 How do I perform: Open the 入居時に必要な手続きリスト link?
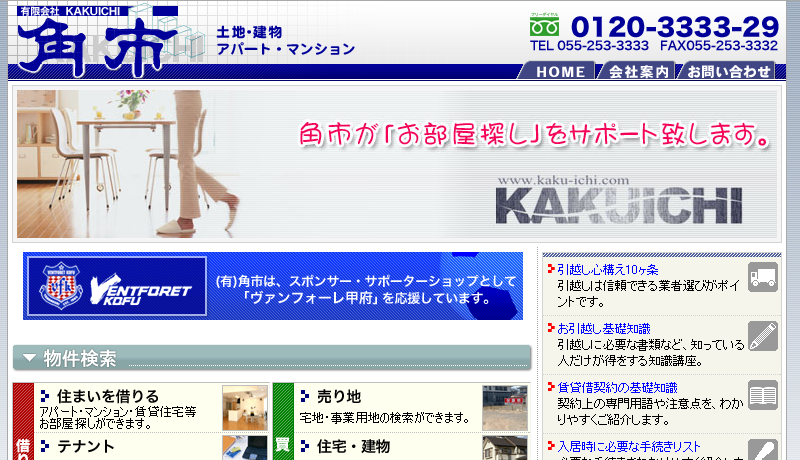pyautogui.click(x=629, y=447)
